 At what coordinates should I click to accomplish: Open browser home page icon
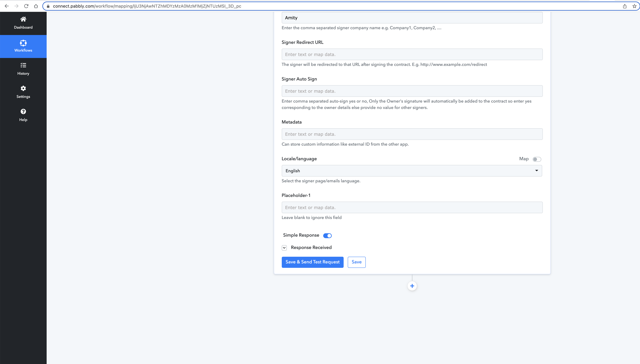[36, 6]
